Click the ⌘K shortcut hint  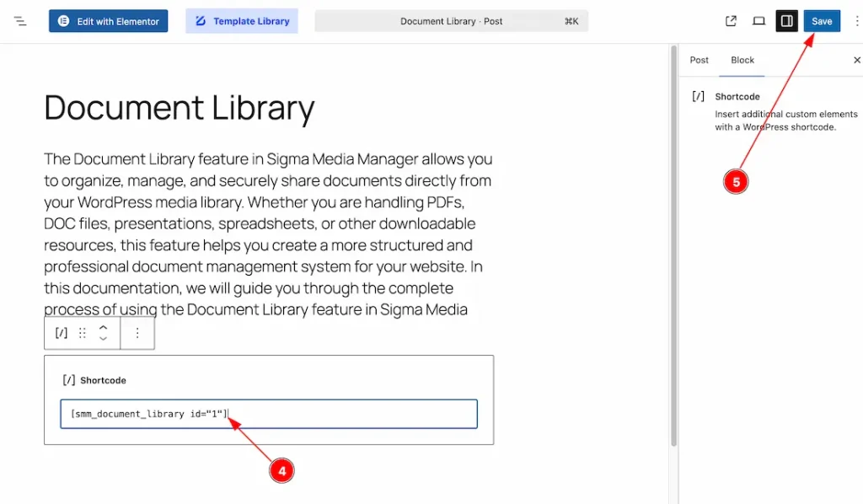[x=571, y=21]
